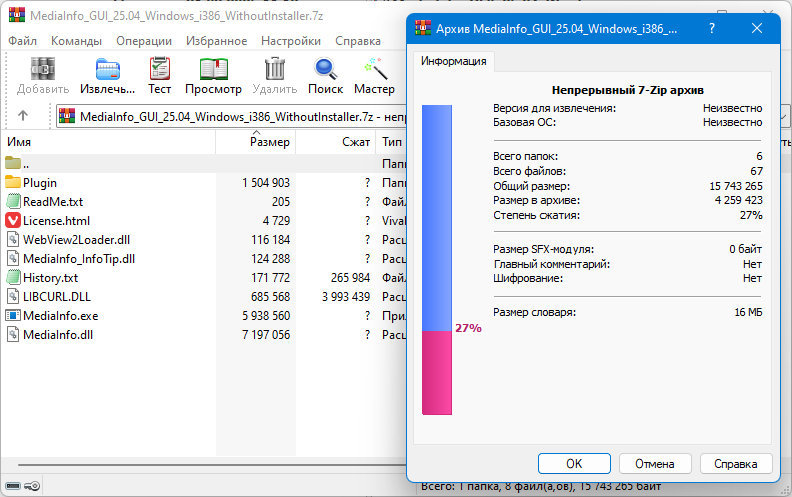This screenshot has width=792, height=497.
Task: Select the Plugin folder name
Action: tap(40, 182)
